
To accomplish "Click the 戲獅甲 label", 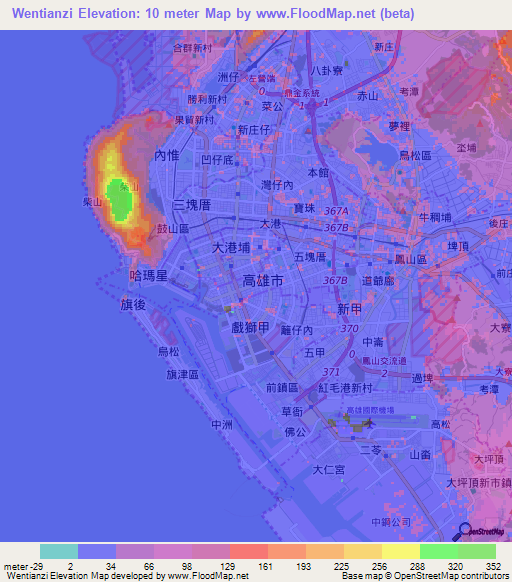I will [250, 327].
